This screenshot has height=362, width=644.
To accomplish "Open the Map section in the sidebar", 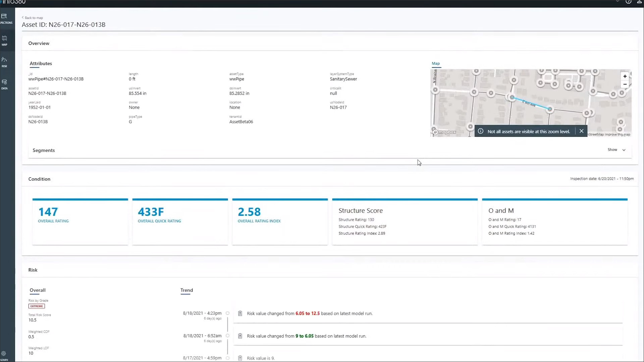I will 4,41.
